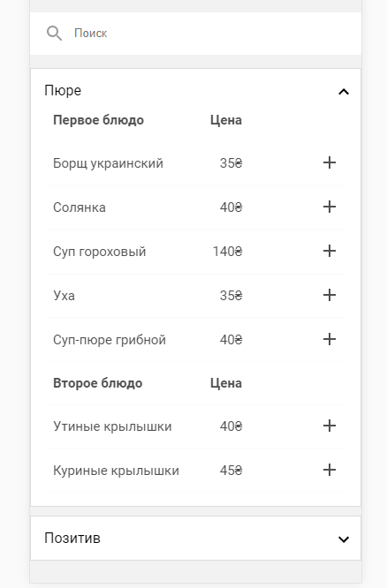Click the plus icon beside Уха

click(x=330, y=295)
